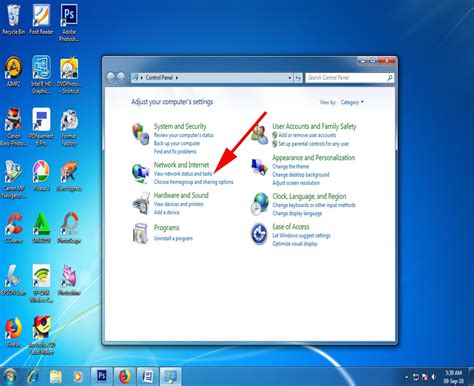Select the PDFelement 6 Pro desktop icon
Image resolution: width=474 pixels, height=386 pixels.
41,127
